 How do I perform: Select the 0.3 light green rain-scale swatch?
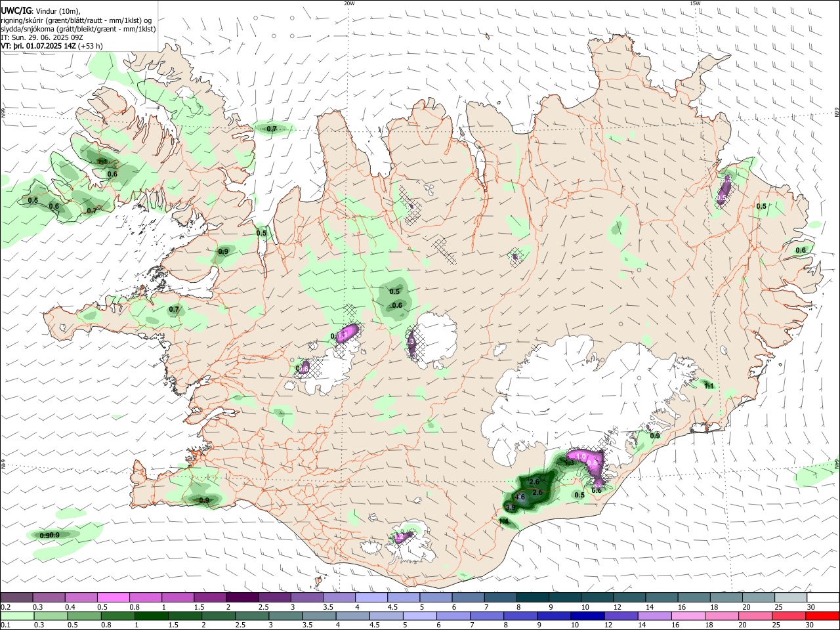point(51,616)
